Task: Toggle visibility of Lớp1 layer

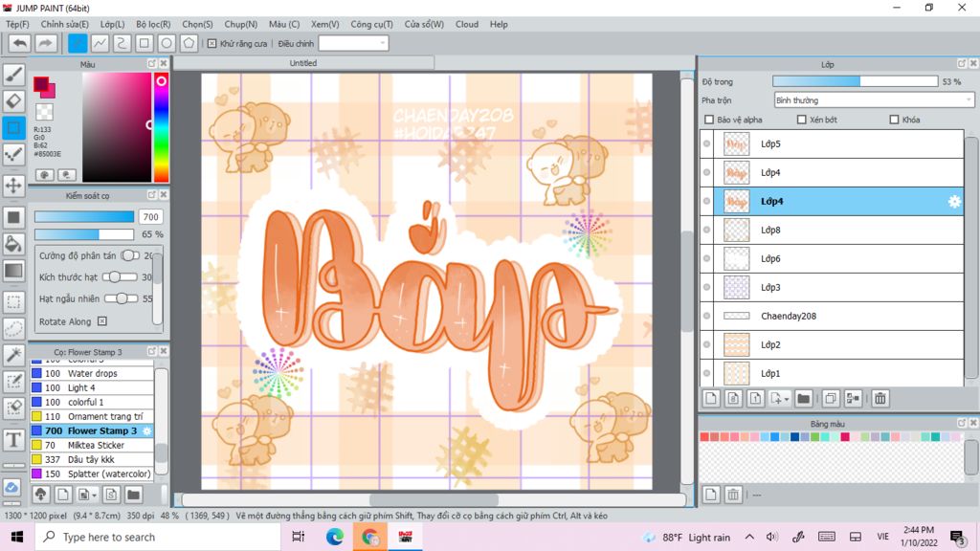Action: [707, 374]
